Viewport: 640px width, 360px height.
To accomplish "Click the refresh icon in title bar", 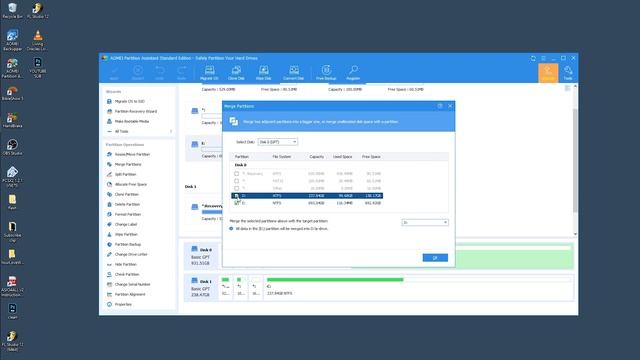I will (533, 58).
